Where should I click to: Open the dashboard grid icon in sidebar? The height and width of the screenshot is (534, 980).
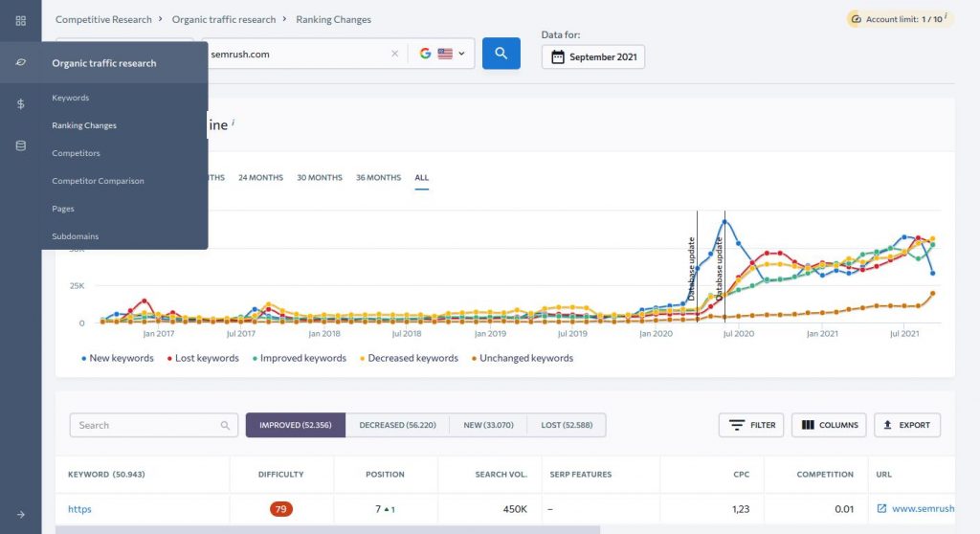(x=21, y=21)
